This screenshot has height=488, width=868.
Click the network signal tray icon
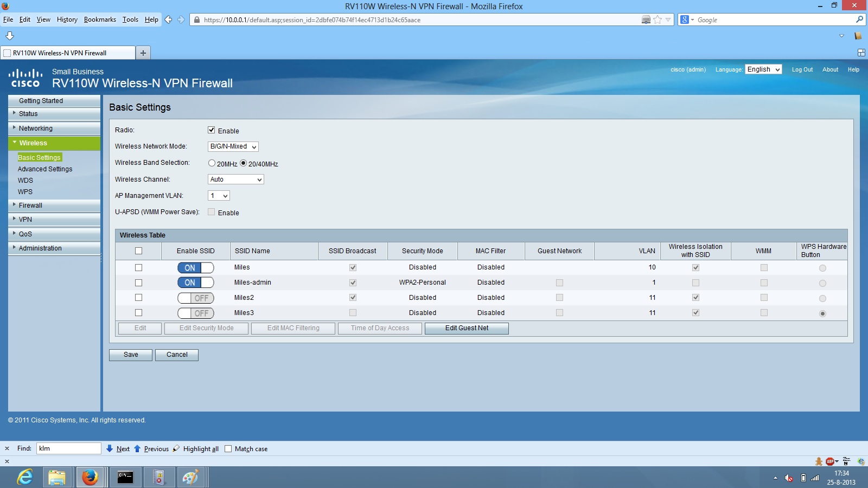coord(815,478)
